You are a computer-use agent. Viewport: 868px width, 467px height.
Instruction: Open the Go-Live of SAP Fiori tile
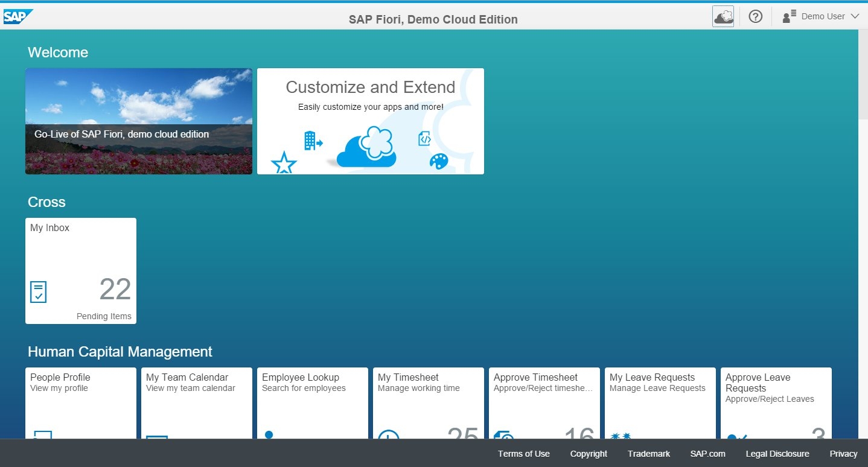click(139, 121)
